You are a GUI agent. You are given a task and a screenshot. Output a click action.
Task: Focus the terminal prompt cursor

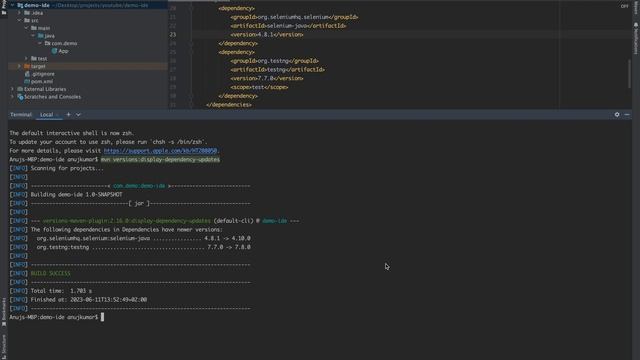click(102, 317)
